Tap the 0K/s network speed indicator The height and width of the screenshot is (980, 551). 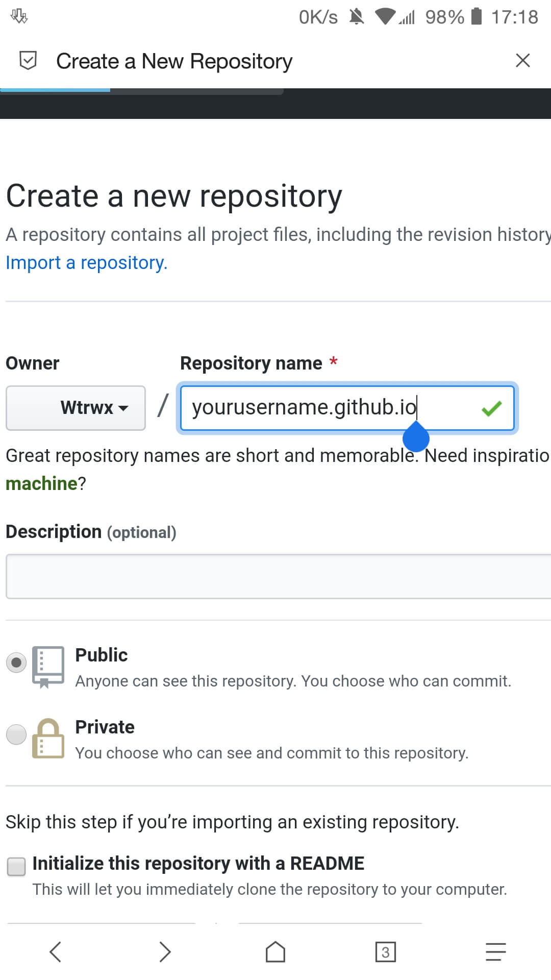tap(318, 17)
